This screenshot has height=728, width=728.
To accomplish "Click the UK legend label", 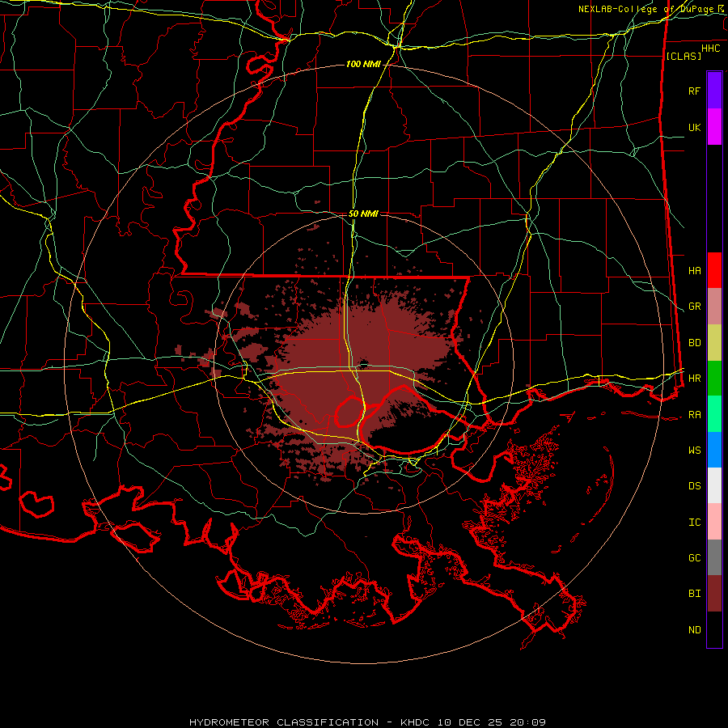I will pyautogui.click(x=694, y=127).
